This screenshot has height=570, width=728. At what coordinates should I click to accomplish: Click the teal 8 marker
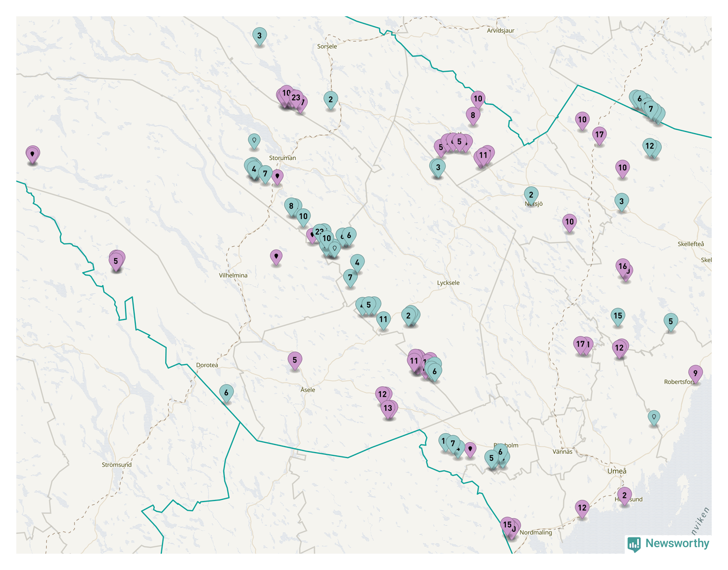(291, 207)
